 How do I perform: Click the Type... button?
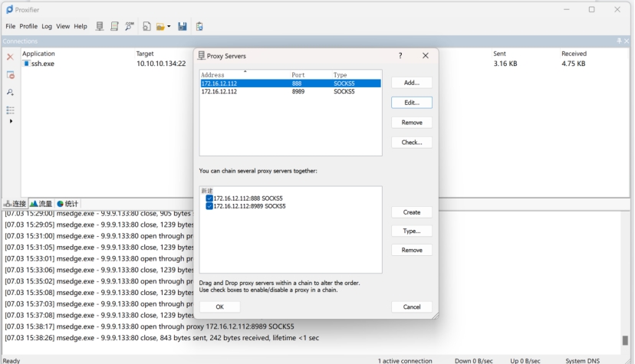(412, 231)
